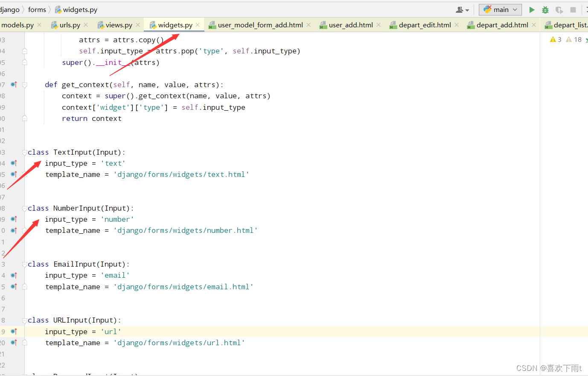Click override gutter icon beside input_type = 'url'
The height and width of the screenshot is (376, 588).
coord(14,332)
